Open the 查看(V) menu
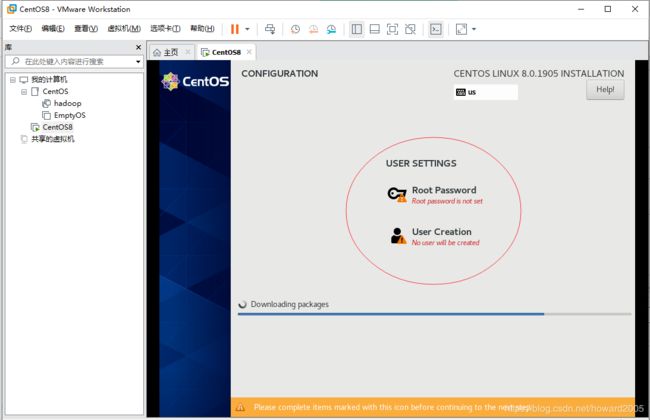This screenshot has height=420, width=650. pos(86,29)
